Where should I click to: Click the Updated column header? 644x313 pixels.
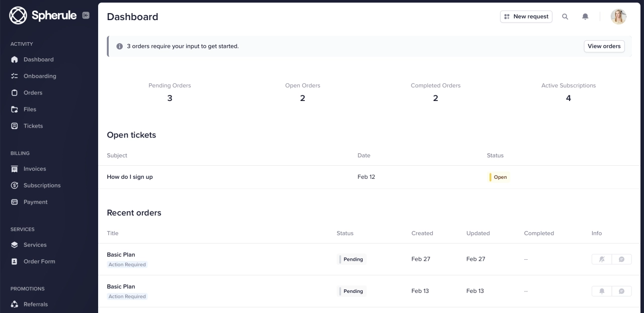(x=478, y=233)
